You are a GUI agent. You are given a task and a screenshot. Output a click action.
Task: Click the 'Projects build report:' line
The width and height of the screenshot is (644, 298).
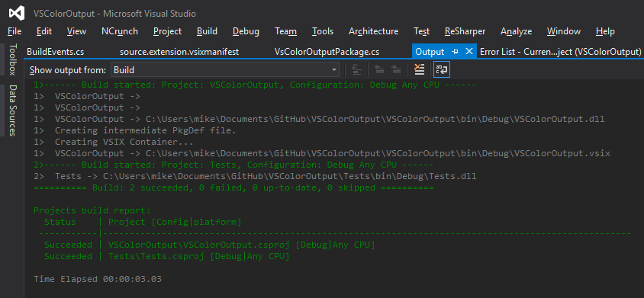(92, 210)
